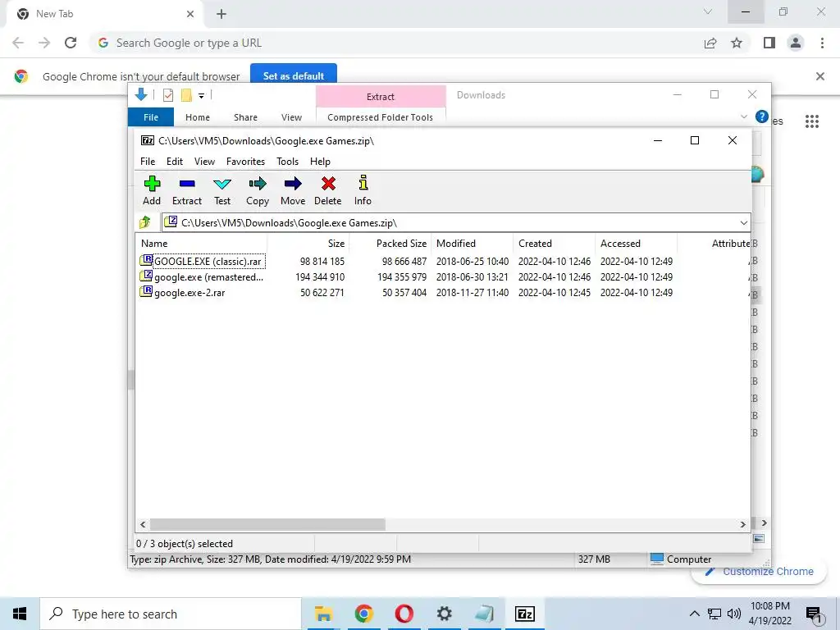Click the modified date 2018-11-27 11:40
Viewport: 840px width, 630px height.
point(472,293)
